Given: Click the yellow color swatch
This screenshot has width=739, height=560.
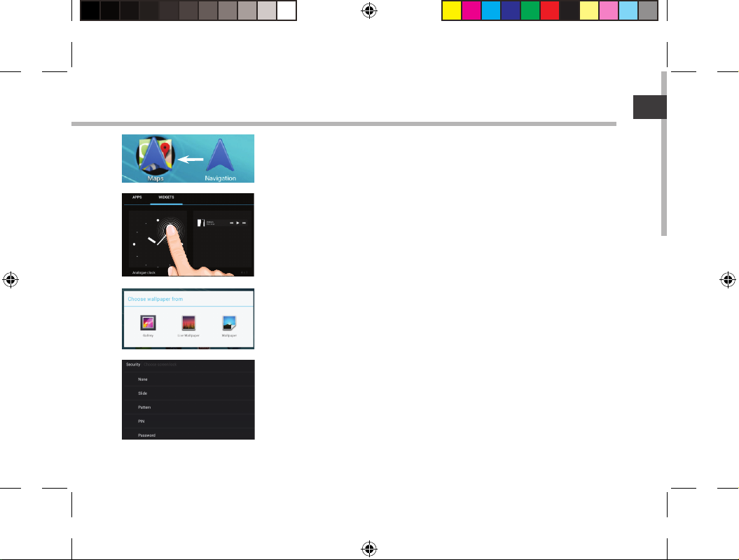Looking at the screenshot, I should pos(451,10).
